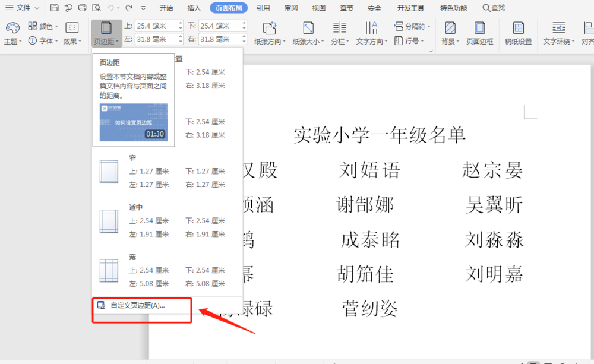Screen dimensions: 594x364
Task: Click the 下 bottom margin input field
Action: [220, 26]
